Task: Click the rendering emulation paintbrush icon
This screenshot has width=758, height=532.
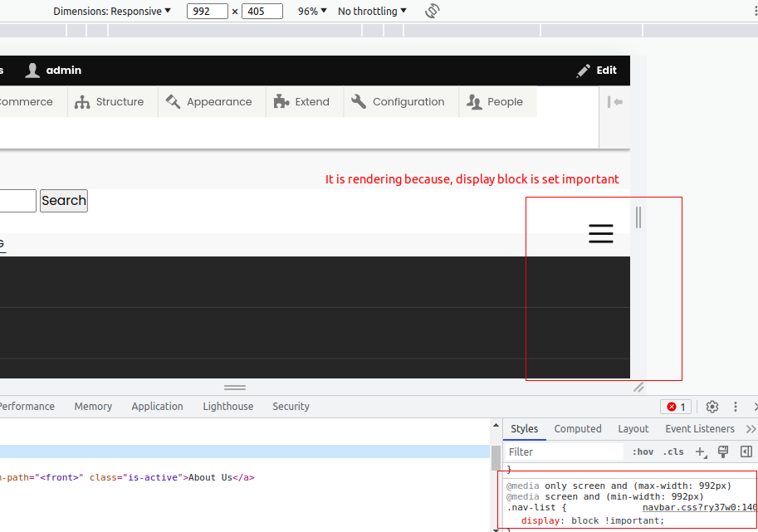Action: click(723, 452)
